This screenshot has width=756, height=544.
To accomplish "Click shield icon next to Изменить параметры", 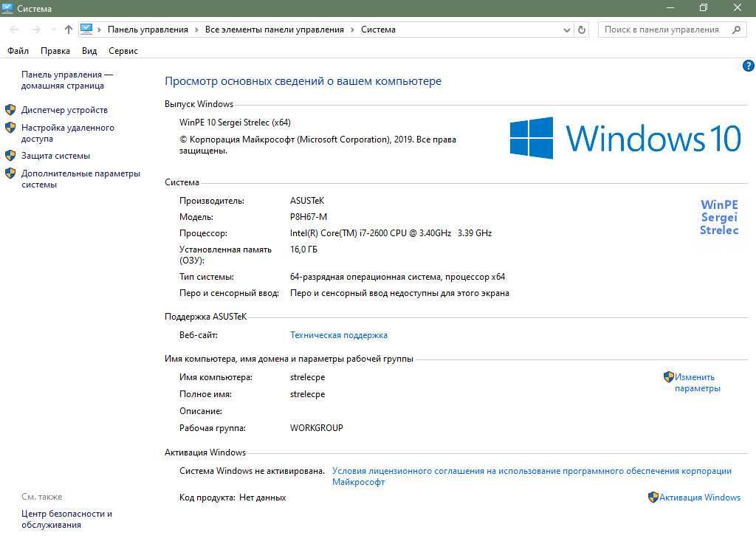I will click(x=668, y=376).
